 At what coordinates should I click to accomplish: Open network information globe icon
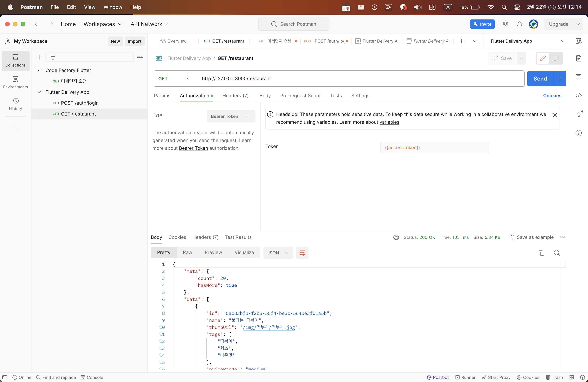[396, 237]
